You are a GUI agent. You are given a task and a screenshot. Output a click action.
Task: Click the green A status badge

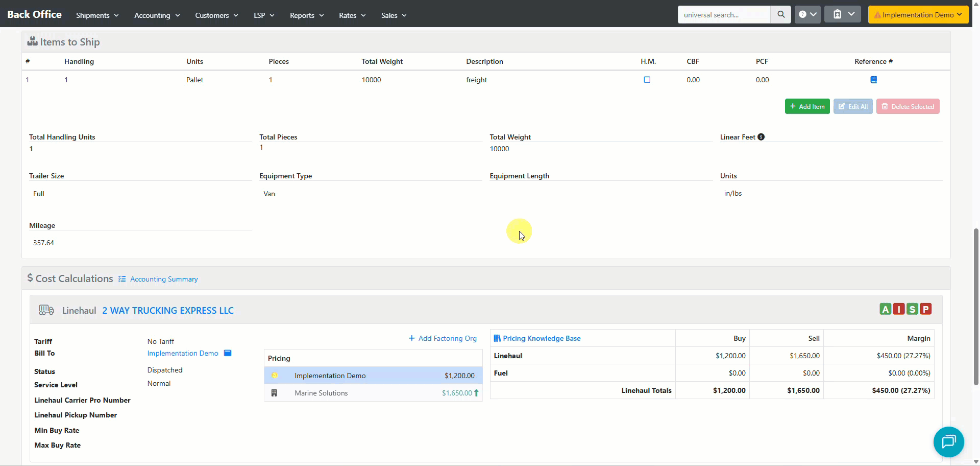[885, 309]
